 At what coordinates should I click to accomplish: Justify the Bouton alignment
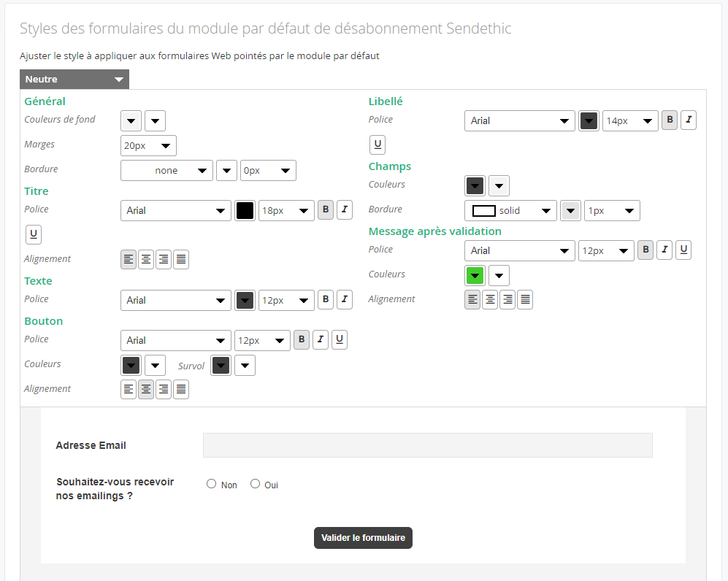(181, 389)
